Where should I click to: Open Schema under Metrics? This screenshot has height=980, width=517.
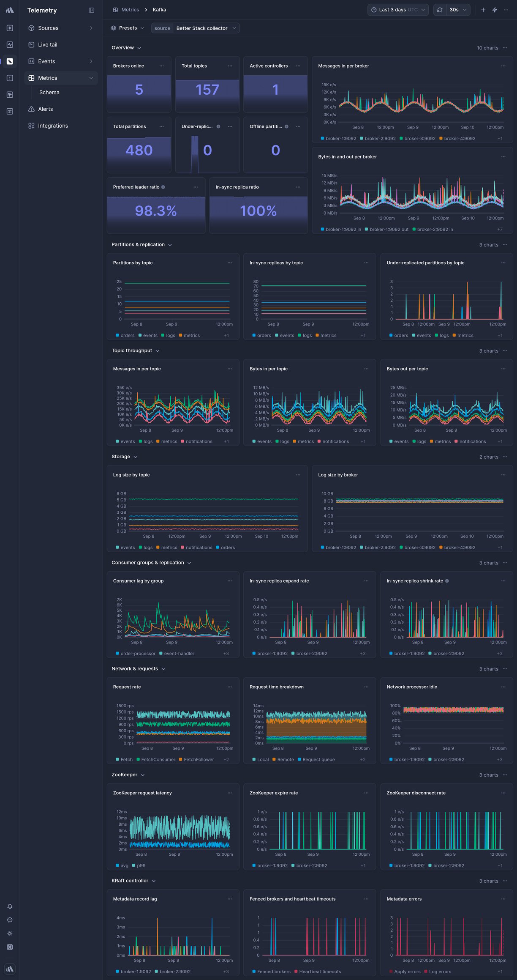pos(49,92)
